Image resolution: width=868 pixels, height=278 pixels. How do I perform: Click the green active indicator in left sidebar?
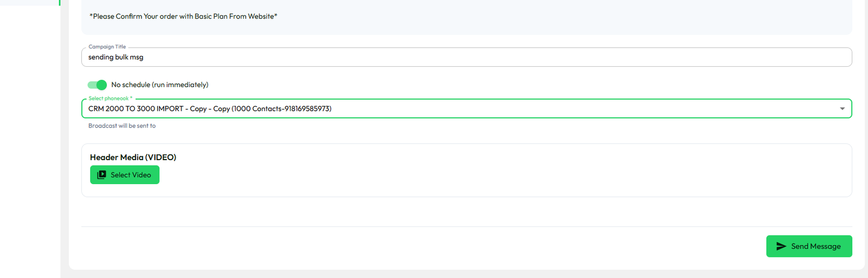(59, 2)
